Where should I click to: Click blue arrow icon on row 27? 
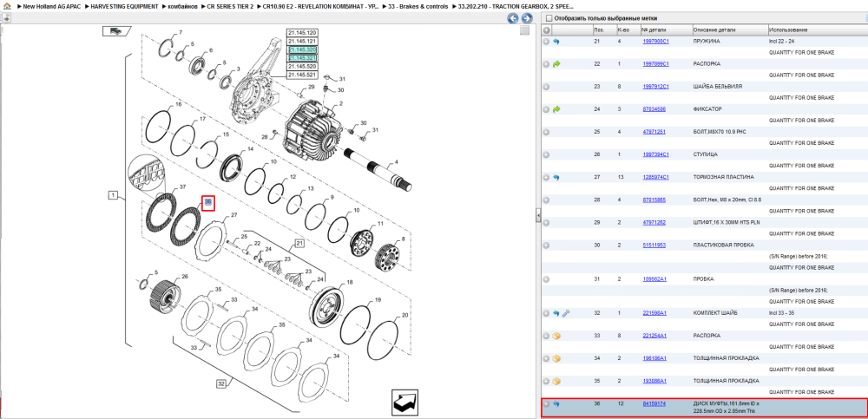click(x=556, y=177)
